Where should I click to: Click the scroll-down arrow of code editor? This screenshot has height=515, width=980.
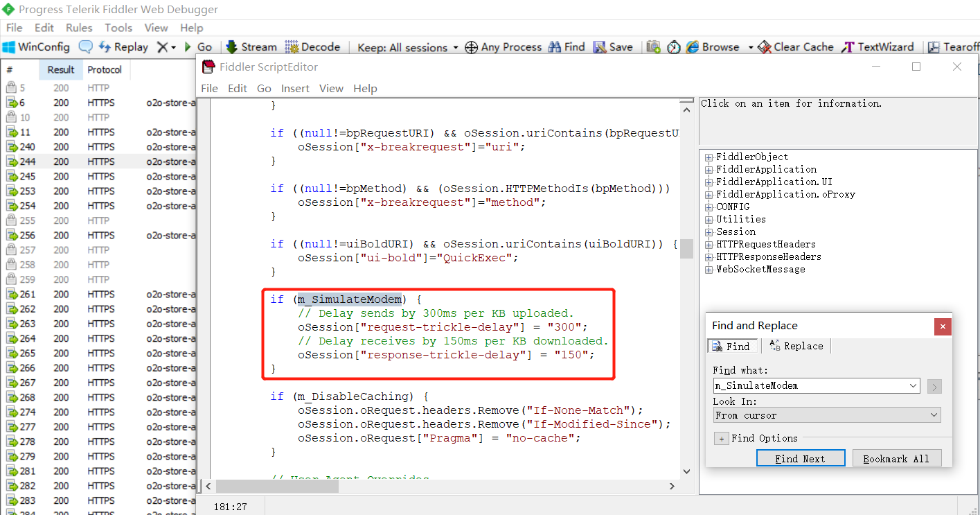[x=686, y=471]
